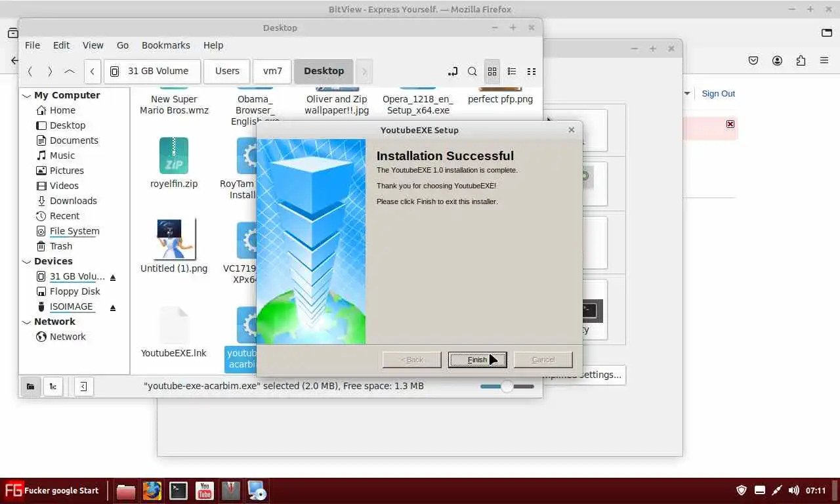Open the Fucker google Start menu
Viewport: 840px width, 504px height.
tap(52, 490)
